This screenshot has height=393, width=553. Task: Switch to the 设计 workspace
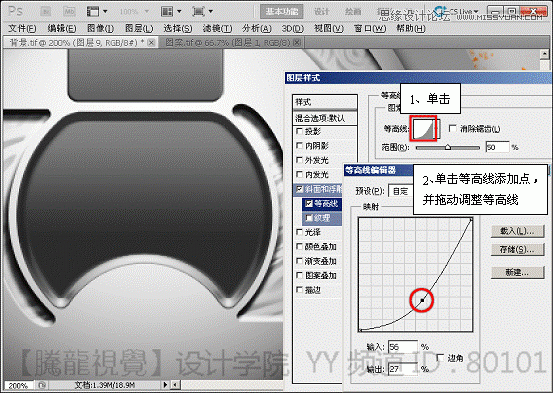pos(321,12)
